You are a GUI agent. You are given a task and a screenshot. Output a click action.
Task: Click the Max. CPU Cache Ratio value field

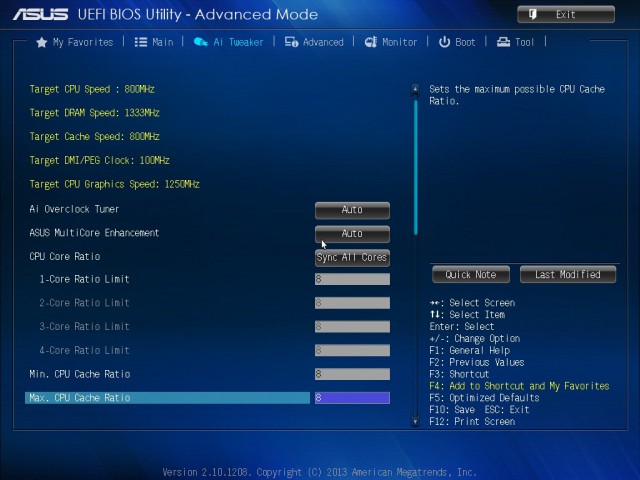point(352,398)
